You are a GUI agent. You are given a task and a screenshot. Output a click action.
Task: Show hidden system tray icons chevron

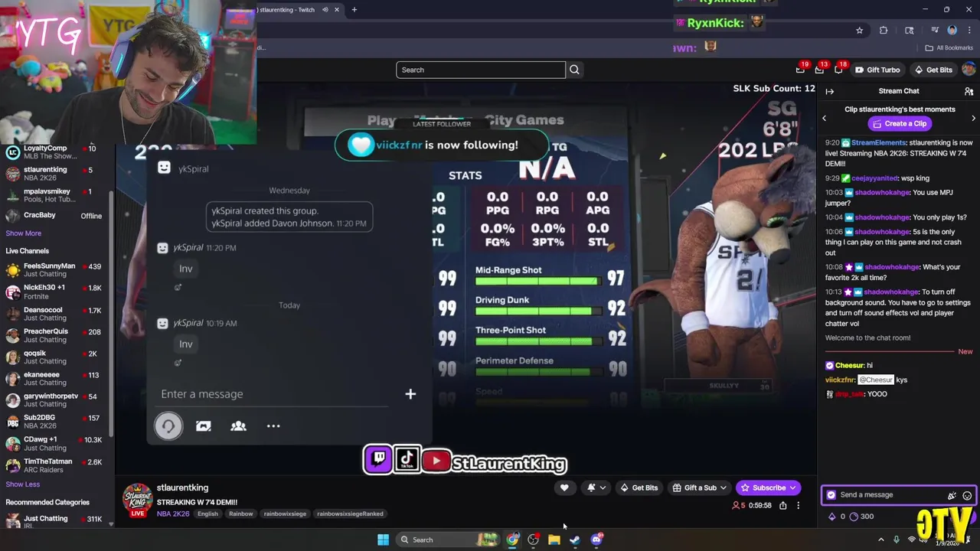click(x=880, y=540)
